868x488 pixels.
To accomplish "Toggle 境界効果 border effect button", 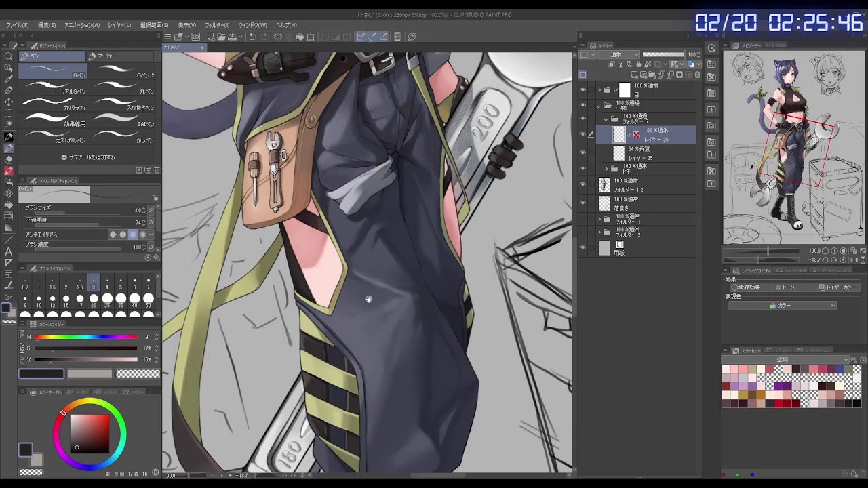I will tap(745, 287).
